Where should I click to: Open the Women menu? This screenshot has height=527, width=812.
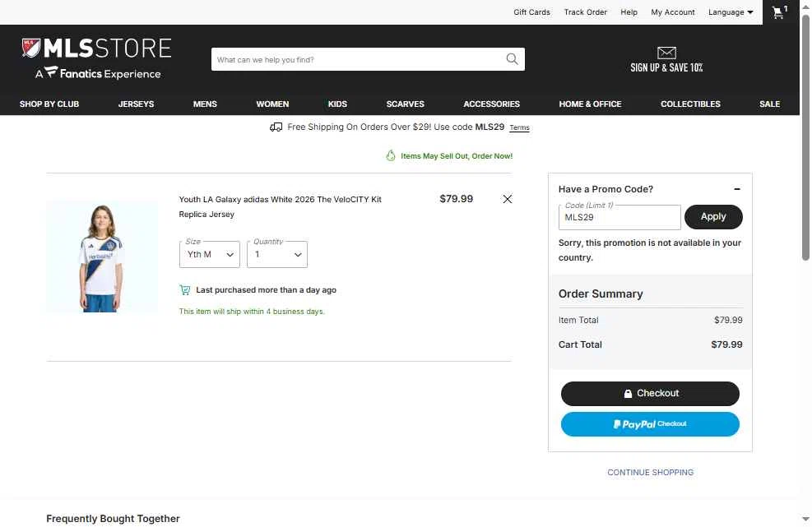(x=272, y=104)
